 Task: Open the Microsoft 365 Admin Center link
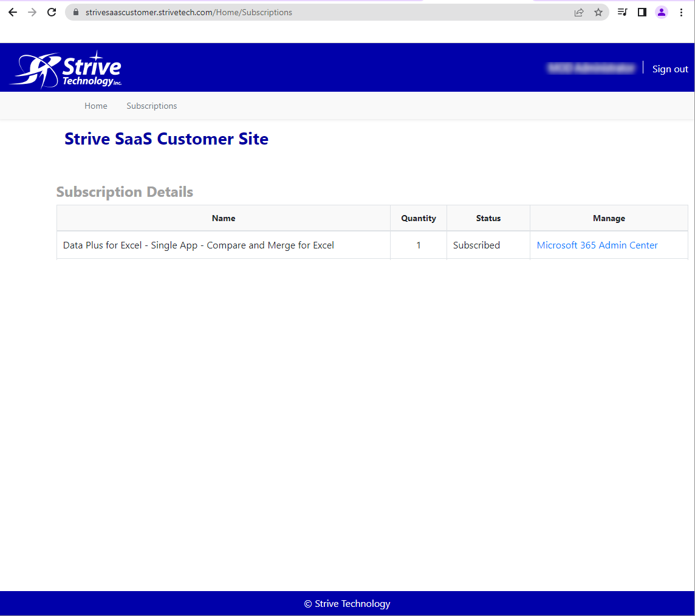click(x=597, y=245)
